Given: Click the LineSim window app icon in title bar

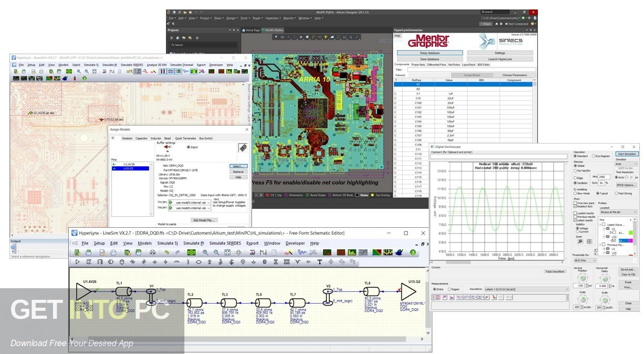Looking at the screenshot, I should click(75, 233).
